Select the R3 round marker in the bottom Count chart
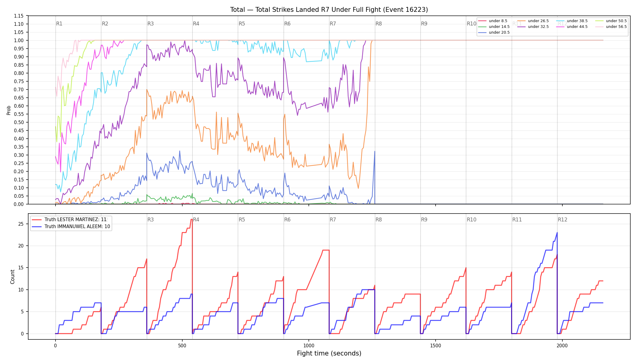Screen dimensions: 637x364 (x=150, y=220)
